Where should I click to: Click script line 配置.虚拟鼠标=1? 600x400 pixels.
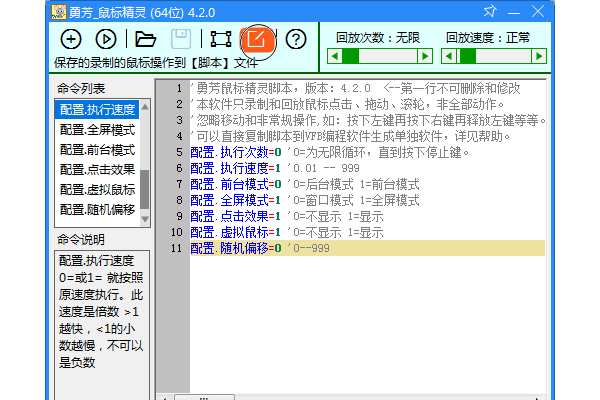(287, 232)
